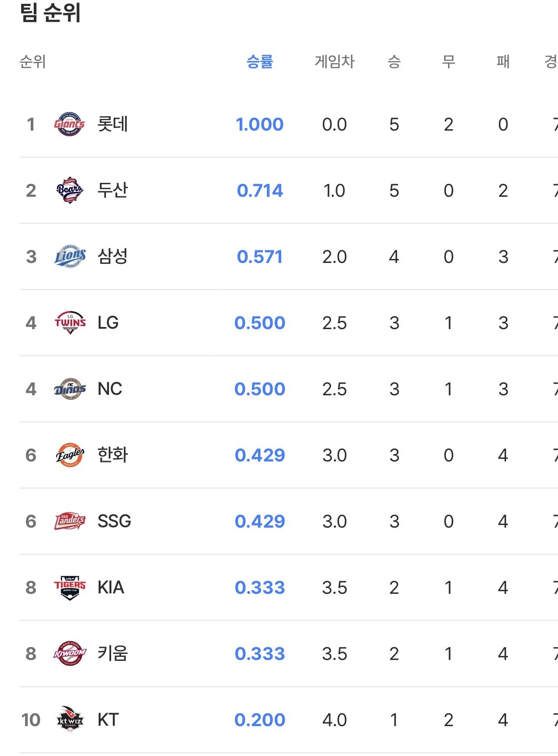The width and height of the screenshot is (558, 756).
Task: Sort standings by 승률 column header
Action: (x=260, y=62)
